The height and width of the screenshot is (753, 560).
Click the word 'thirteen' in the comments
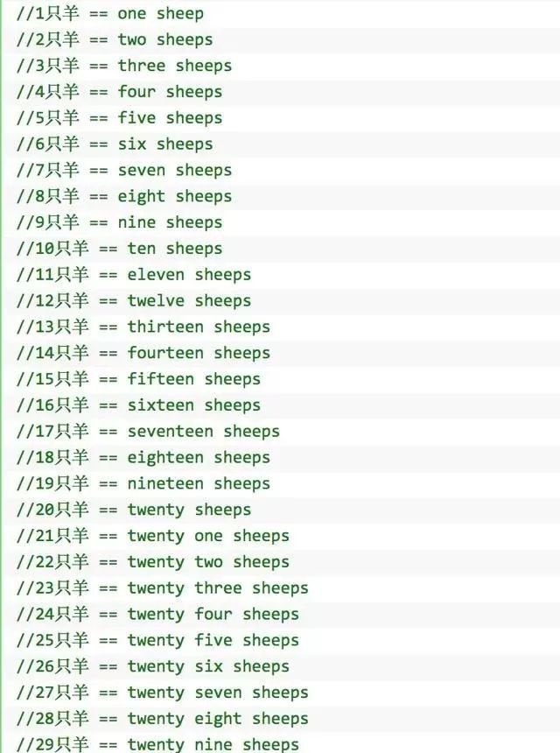(x=165, y=327)
